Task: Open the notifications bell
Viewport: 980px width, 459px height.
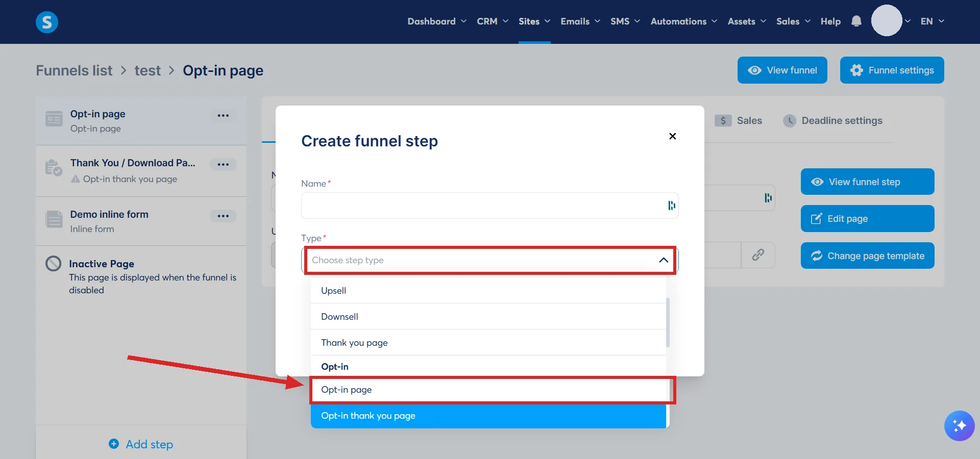Action: click(856, 21)
